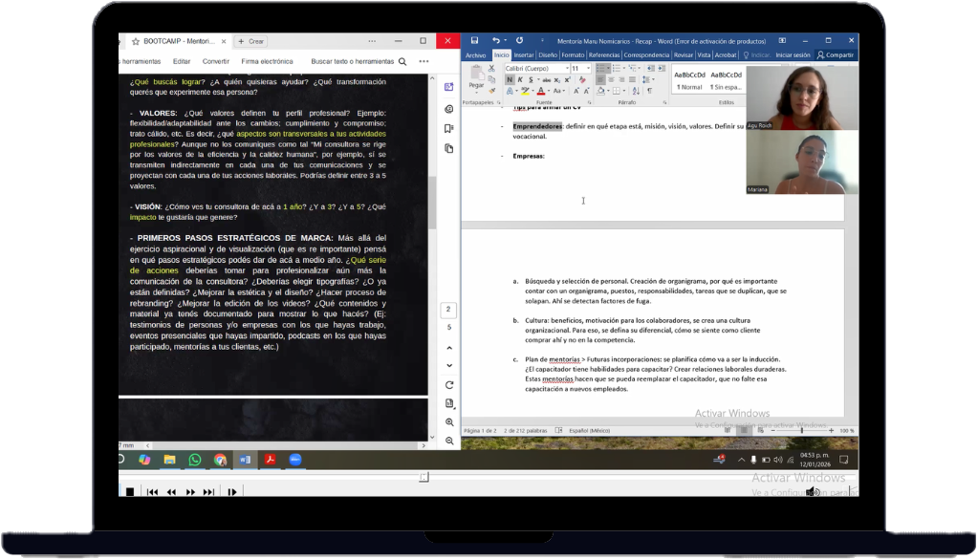Toggle Underline formatting in Fuente group

[x=531, y=80]
